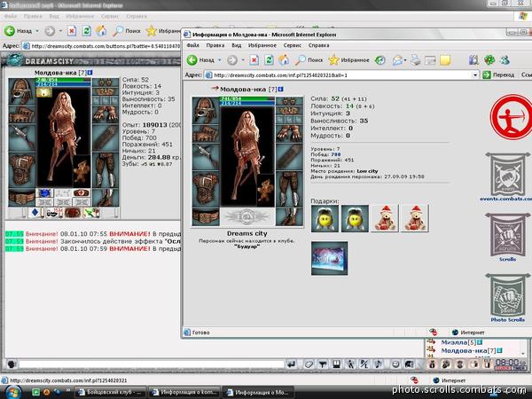Click the blue info icon next to Молдова-нка [7]
The image size is (532, 399).
(x=280, y=89)
